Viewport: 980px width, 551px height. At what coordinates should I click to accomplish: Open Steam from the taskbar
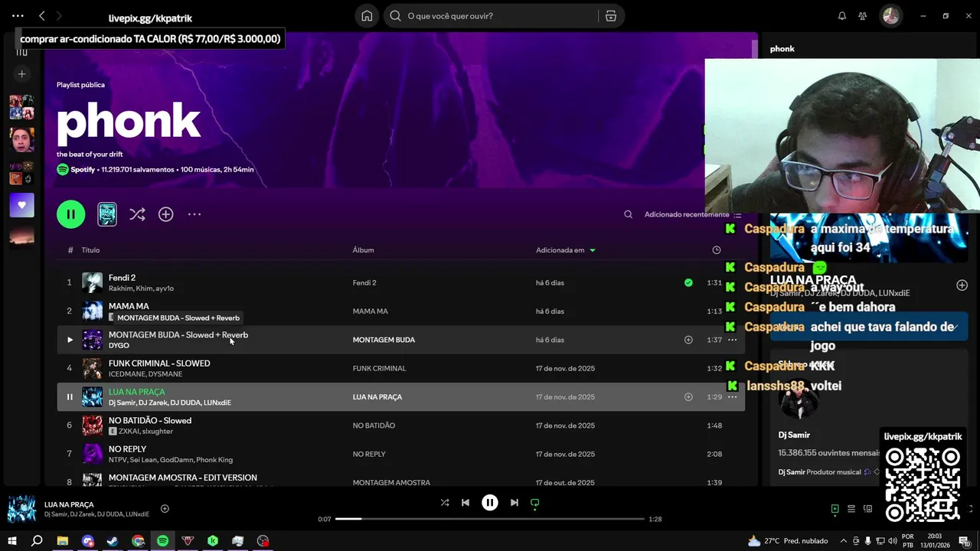pos(113,541)
